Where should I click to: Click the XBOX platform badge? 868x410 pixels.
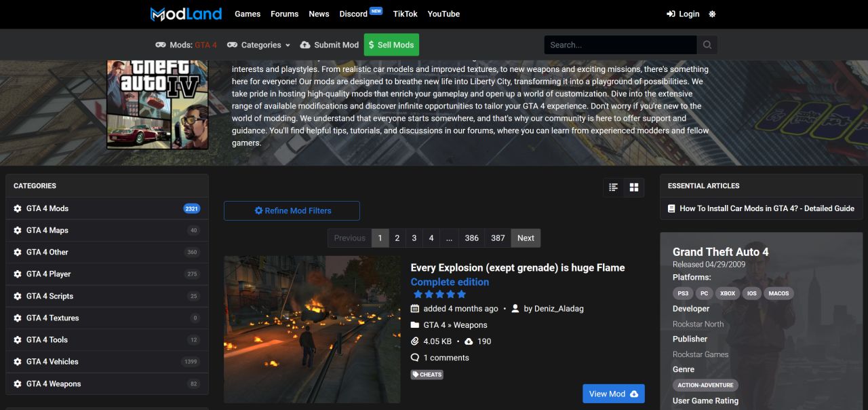point(728,294)
